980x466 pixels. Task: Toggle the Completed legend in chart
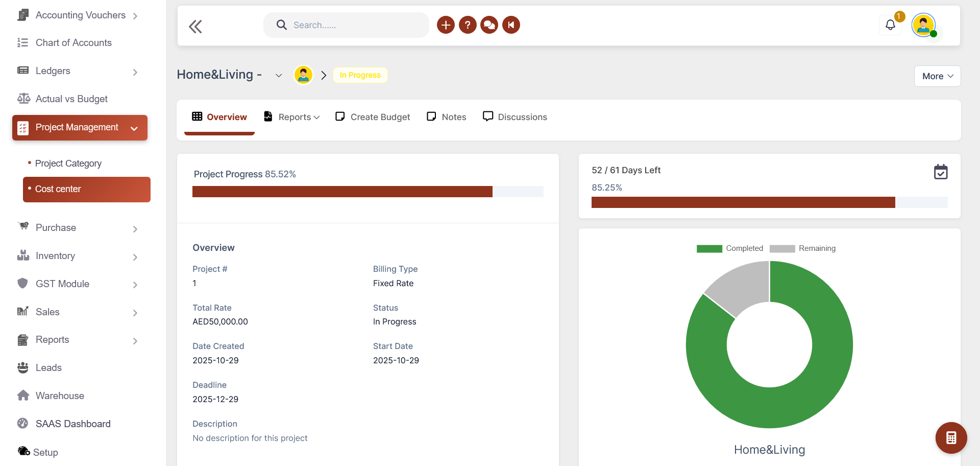coord(730,248)
